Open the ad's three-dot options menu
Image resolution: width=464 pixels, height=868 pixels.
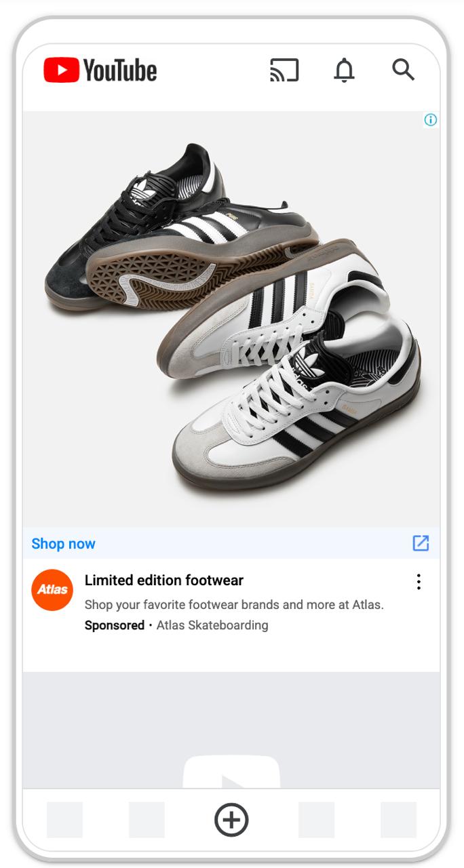(x=419, y=582)
